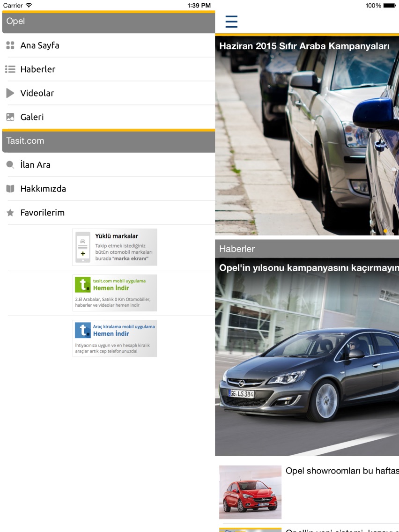Screen dimensions: 399x532
Task: Click the Haberler list icon
Action: pyautogui.click(x=10, y=69)
